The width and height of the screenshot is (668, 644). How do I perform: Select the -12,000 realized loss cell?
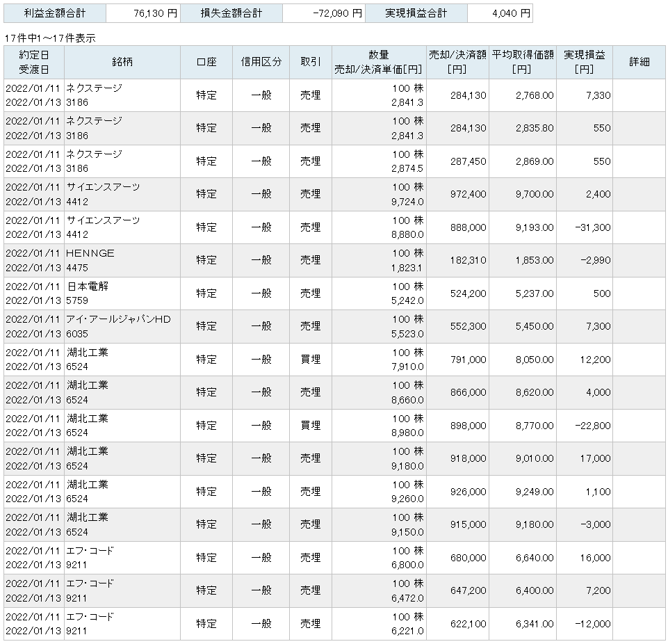(585, 624)
